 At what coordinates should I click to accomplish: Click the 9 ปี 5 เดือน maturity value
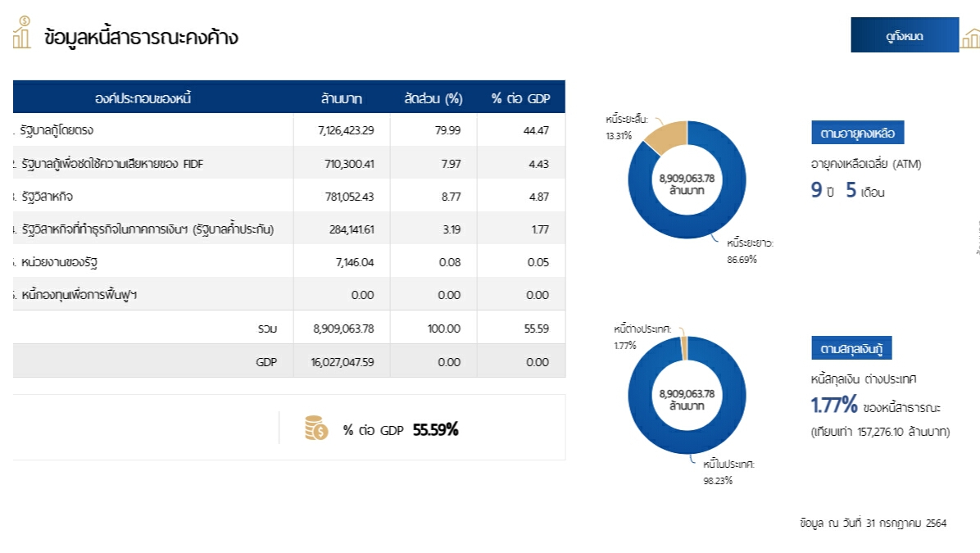[x=847, y=189]
